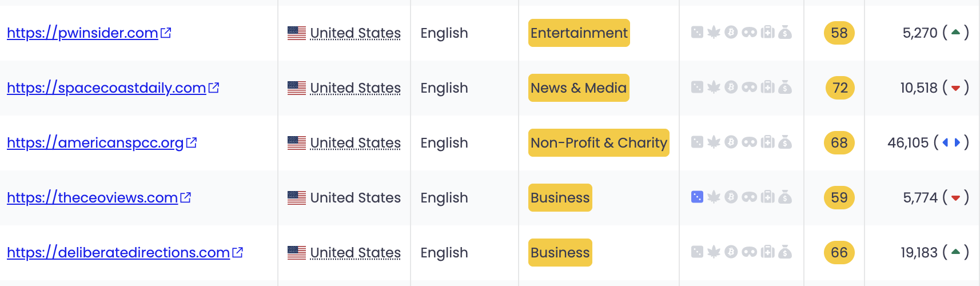
Task: Click the blue left-right arrows beside 46,105
Action: coord(951,142)
